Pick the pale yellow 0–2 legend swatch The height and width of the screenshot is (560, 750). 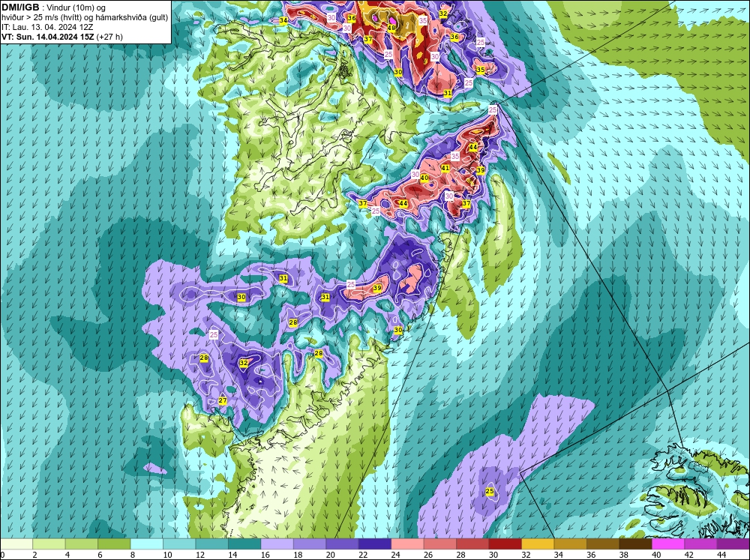(16, 544)
